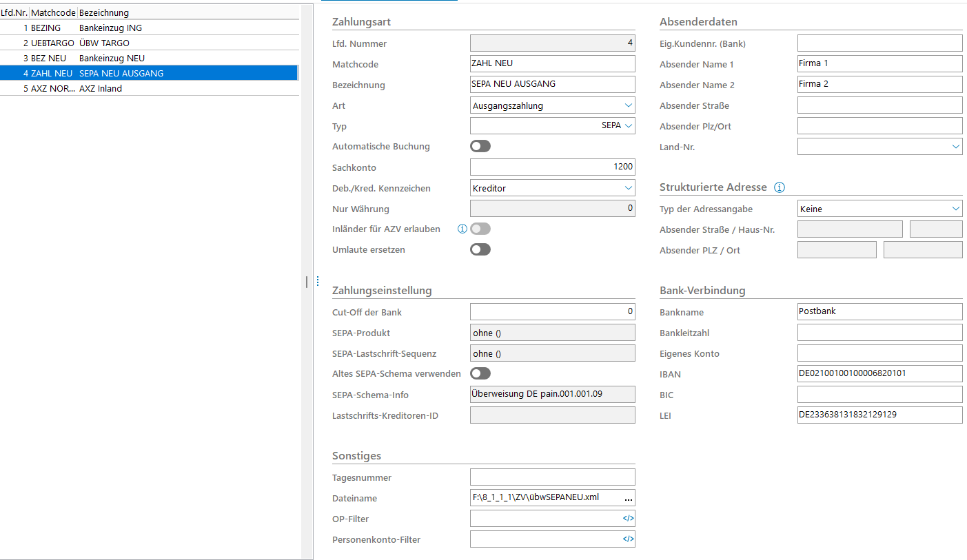Viewport: 967px width, 560px height.
Task: Click the Tagesnummer input field
Action: coord(552,477)
